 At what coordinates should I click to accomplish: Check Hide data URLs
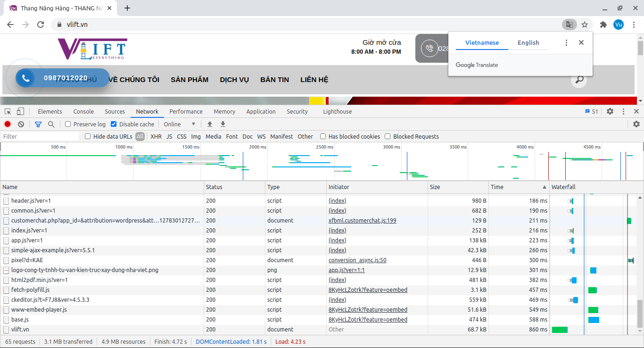pyautogui.click(x=88, y=136)
